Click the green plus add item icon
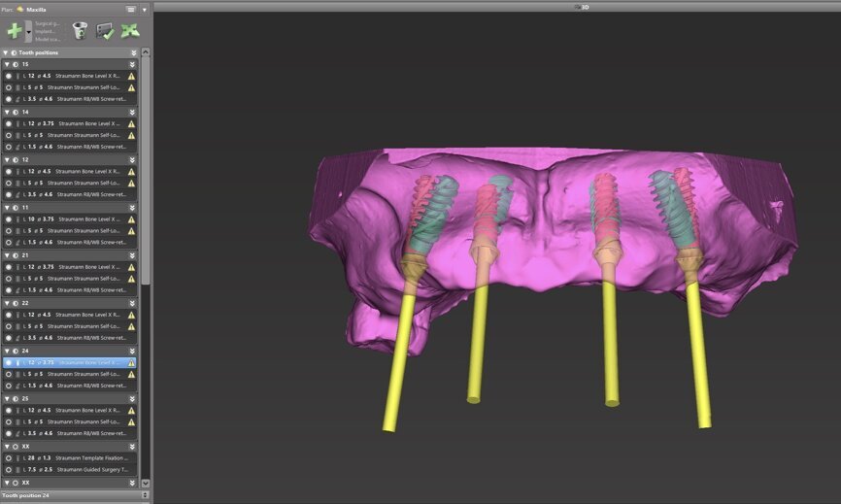 point(14,31)
